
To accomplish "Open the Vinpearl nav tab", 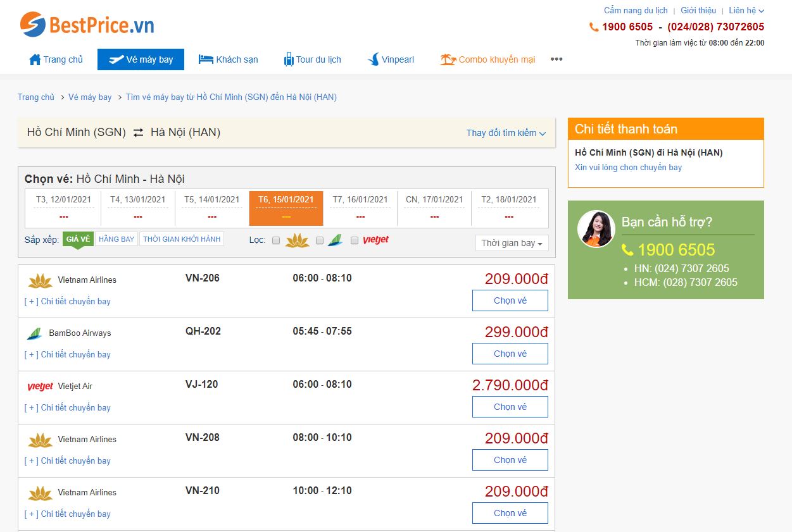I will [391, 59].
